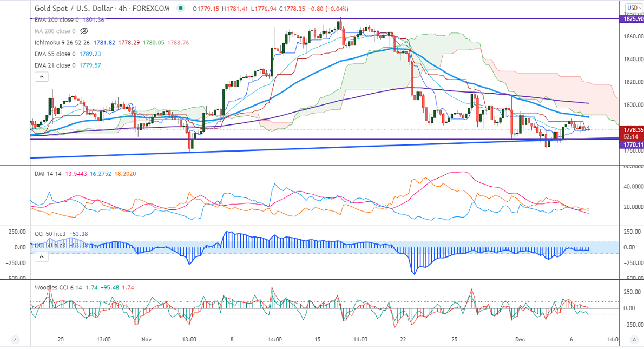The height and width of the screenshot is (349, 644).
Task: Click the 22 date label on time axis
Action: click(403, 340)
